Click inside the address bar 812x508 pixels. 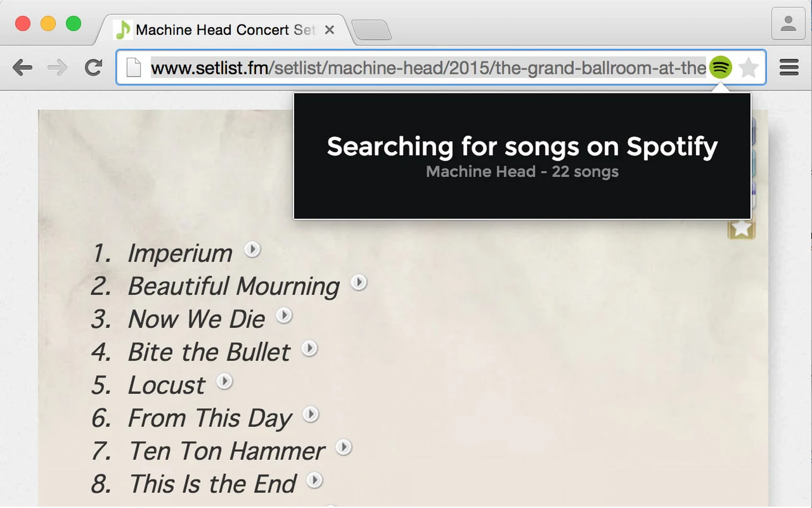coord(403,67)
